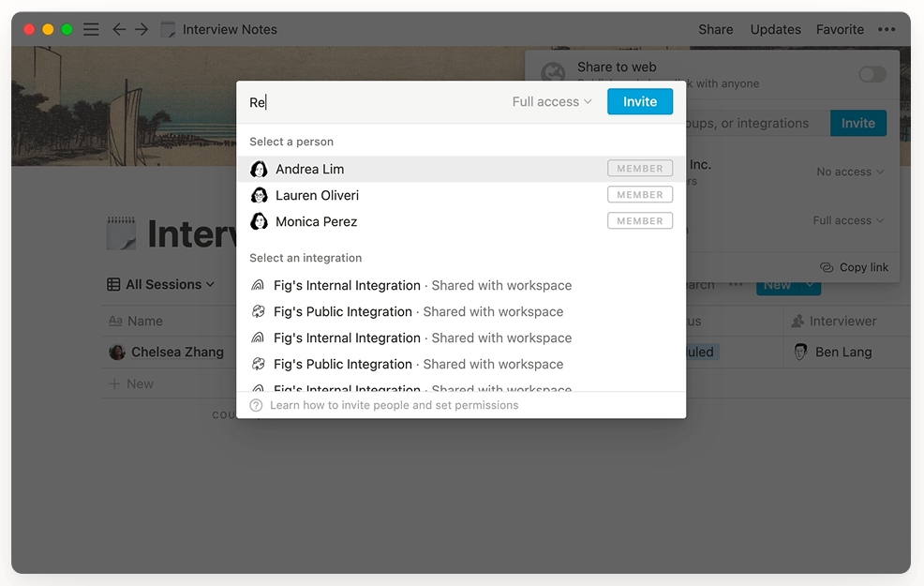
Task: Toggle the sidebar hamburger menu icon
Action: coord(91,29)
